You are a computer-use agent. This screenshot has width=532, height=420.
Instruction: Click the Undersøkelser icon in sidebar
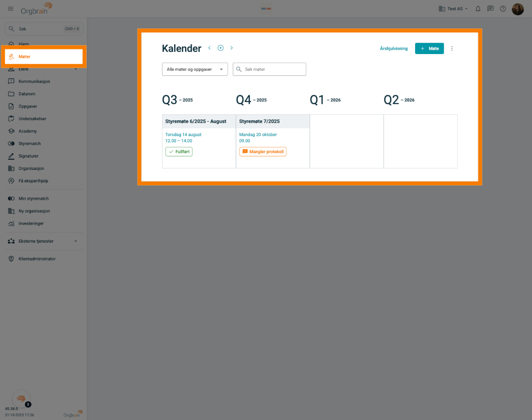click(11, 119)
